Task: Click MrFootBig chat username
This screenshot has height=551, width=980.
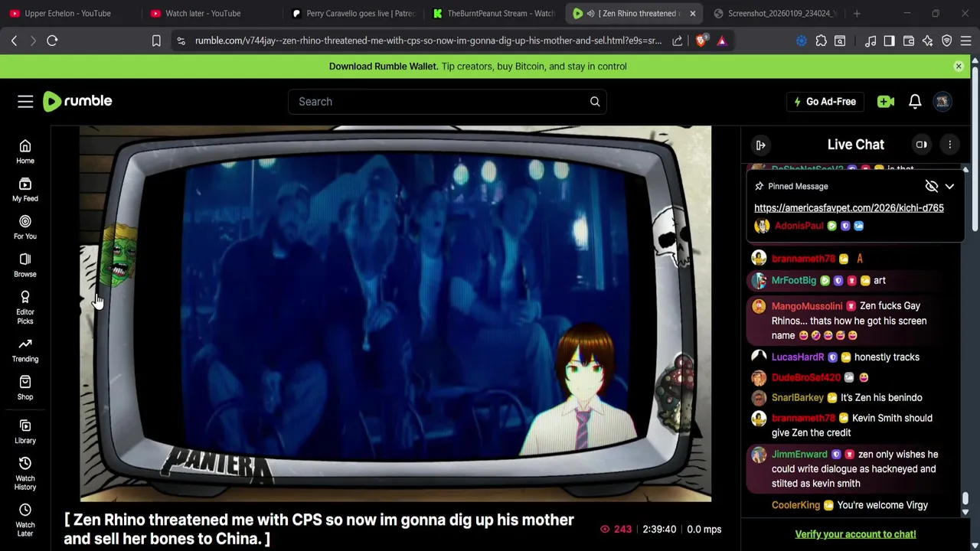Action: [x=794, y=280]
